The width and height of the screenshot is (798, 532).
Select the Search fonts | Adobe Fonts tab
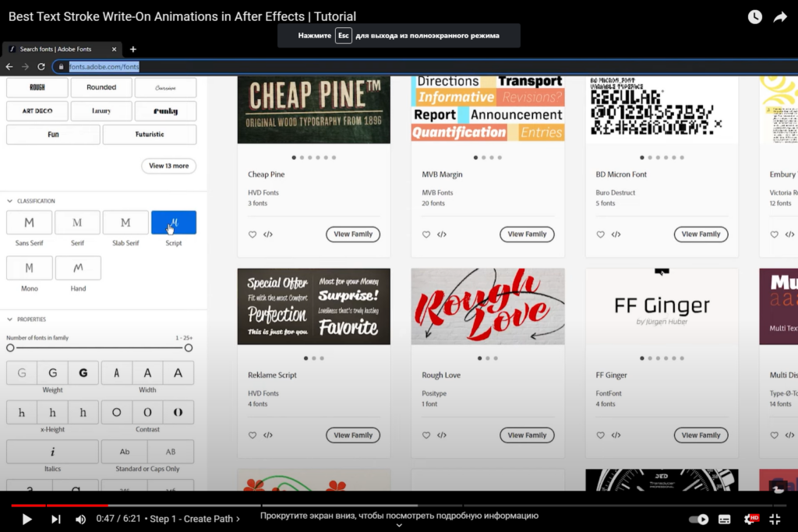click(x=62, y=49)
